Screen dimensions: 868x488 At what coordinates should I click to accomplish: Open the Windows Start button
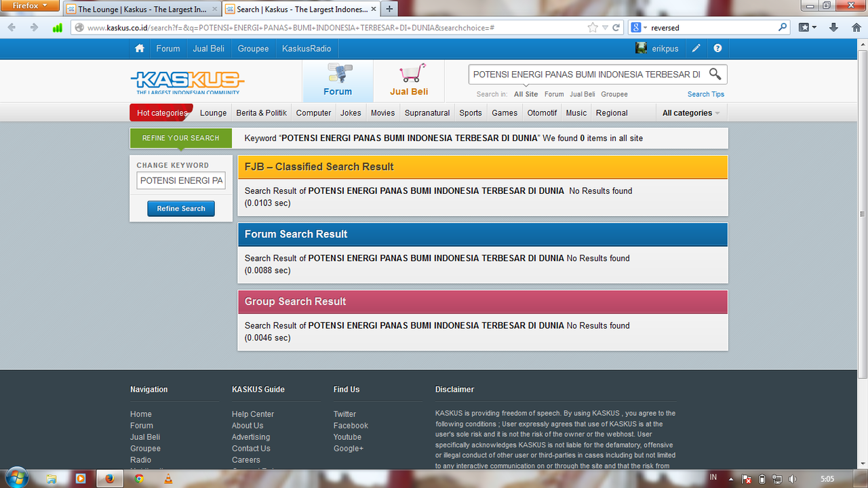coord(16,479)
